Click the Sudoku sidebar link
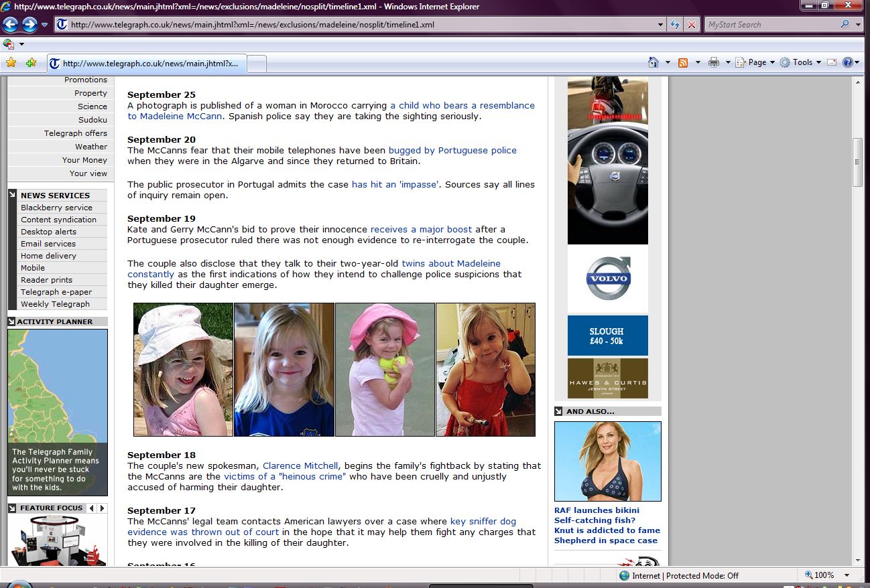The width and height of the screenshot is (870, 588). (92, 120)
